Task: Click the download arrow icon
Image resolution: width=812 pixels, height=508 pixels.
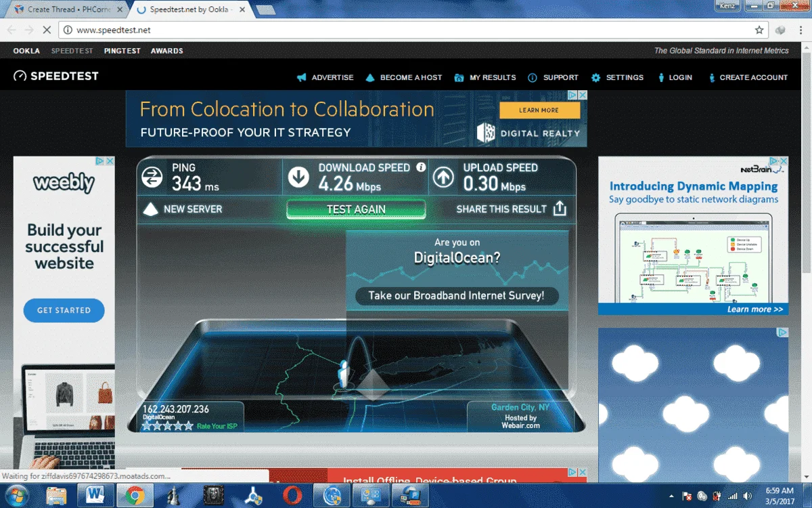Action: tap(298, 177)
